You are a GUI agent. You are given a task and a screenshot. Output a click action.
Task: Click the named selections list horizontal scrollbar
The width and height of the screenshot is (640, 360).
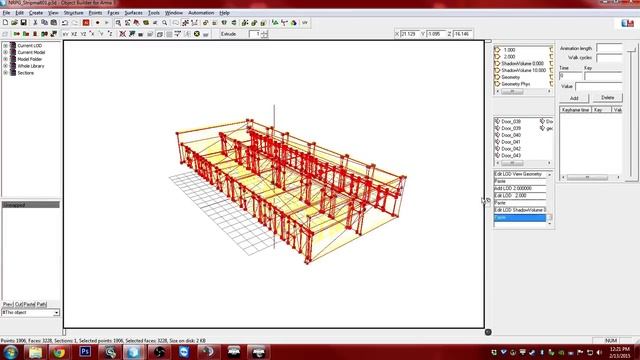click(x=523, y=163)
